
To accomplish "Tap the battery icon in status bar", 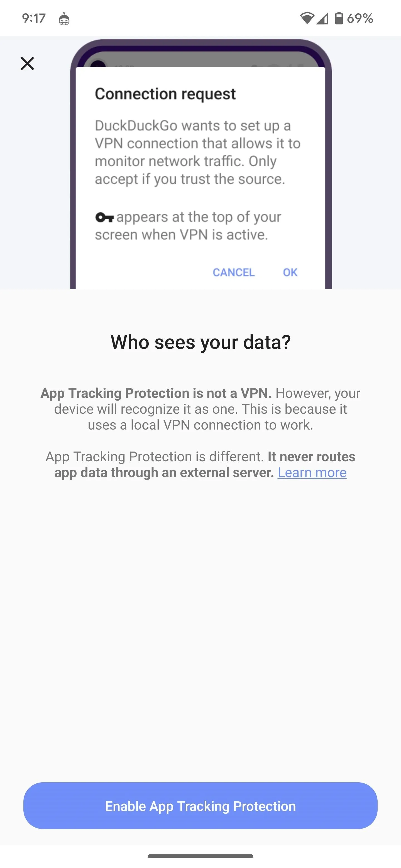I will (x=339, y=18).
